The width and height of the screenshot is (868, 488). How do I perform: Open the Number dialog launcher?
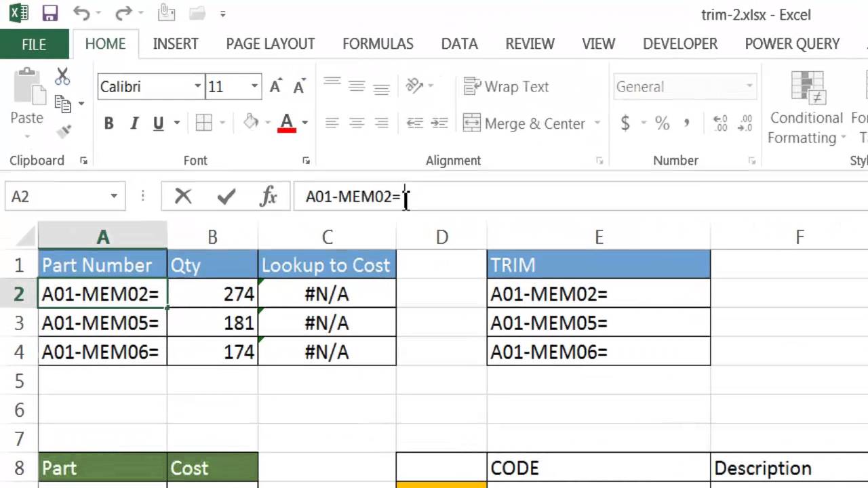pos(752,161)
